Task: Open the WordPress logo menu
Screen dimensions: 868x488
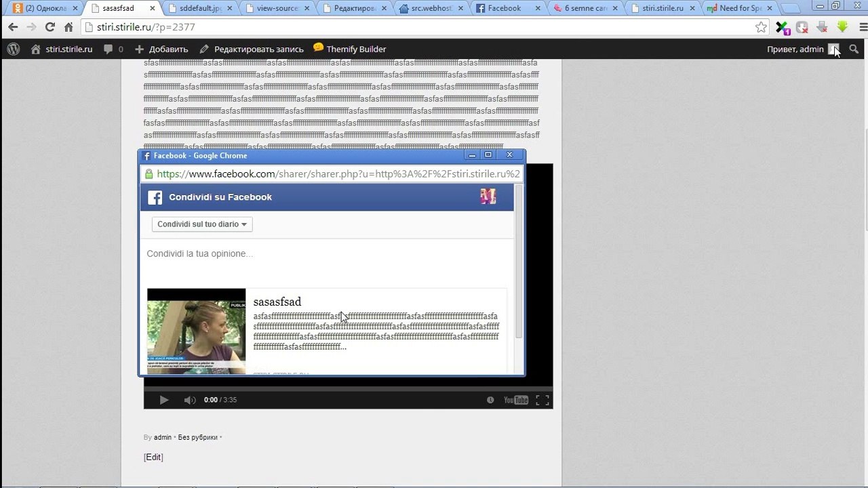Action: pyautogui.click(x=14, y=49)
